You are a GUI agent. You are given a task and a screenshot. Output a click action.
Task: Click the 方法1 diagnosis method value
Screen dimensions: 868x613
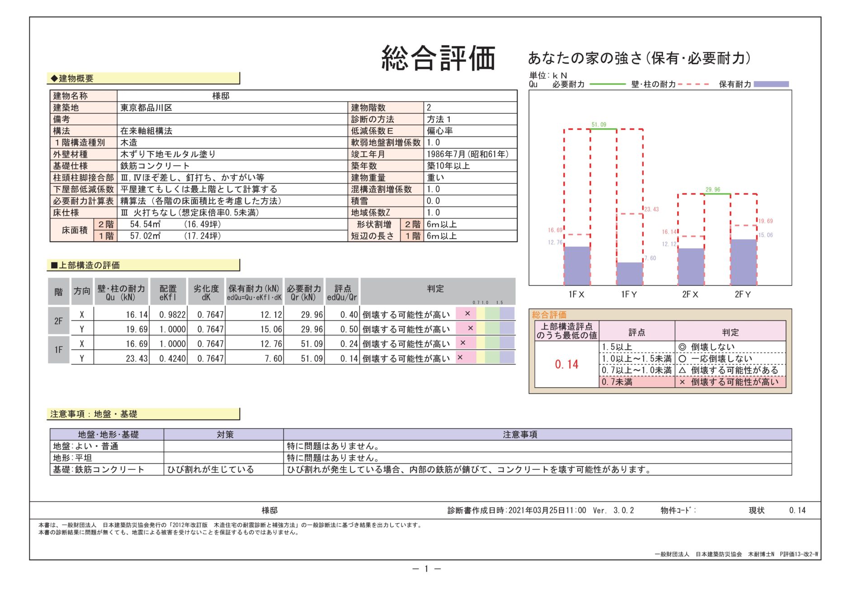(x=470, y=119)
